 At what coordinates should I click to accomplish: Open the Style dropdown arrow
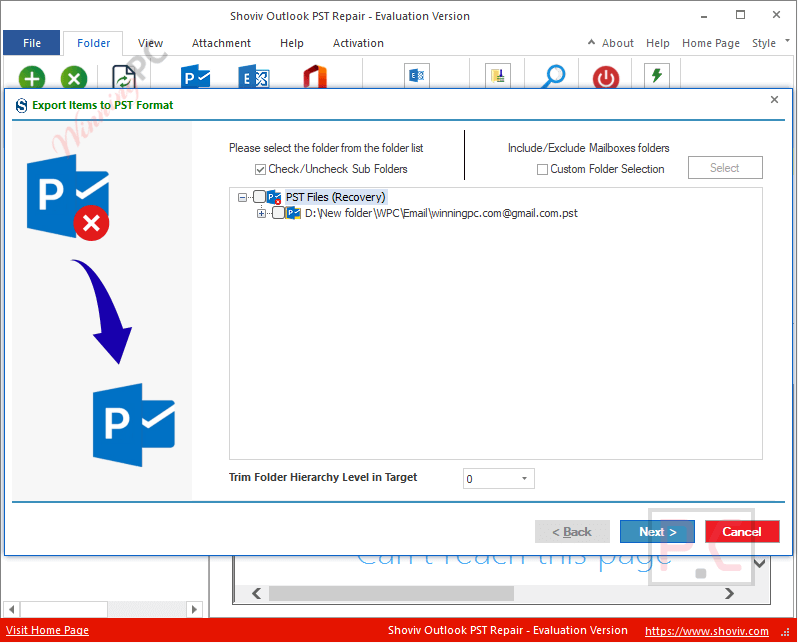tap(787, 41)
